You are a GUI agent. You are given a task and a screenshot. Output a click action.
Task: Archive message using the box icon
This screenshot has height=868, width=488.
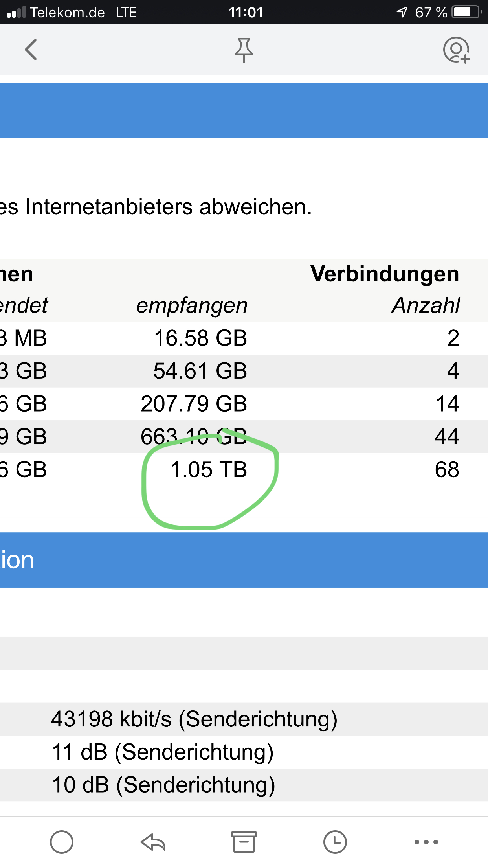(244, 842)
